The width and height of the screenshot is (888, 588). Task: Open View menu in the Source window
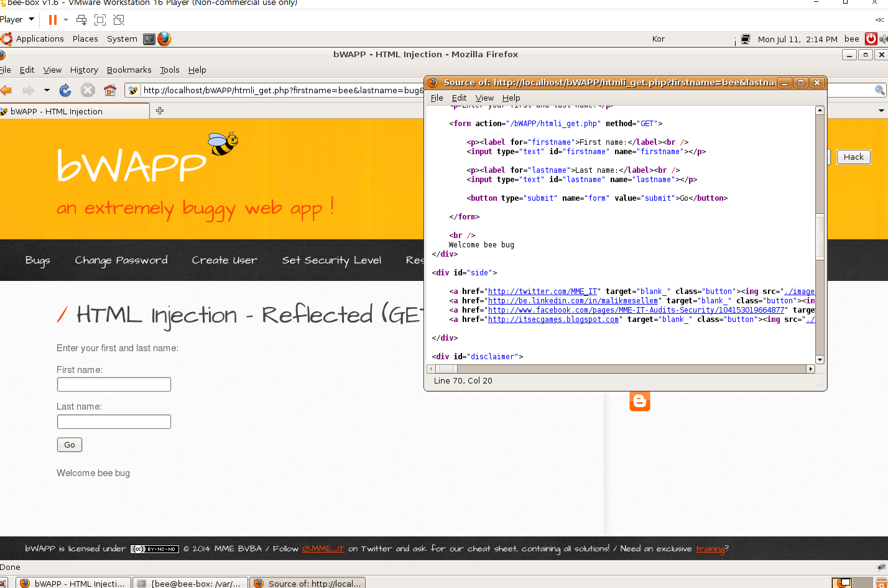484,98
